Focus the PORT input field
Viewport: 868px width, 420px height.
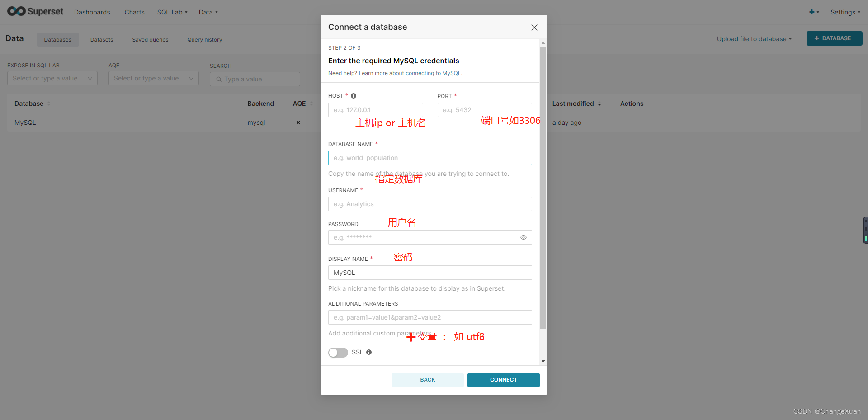pyautogui.click(x=485, y=110)
